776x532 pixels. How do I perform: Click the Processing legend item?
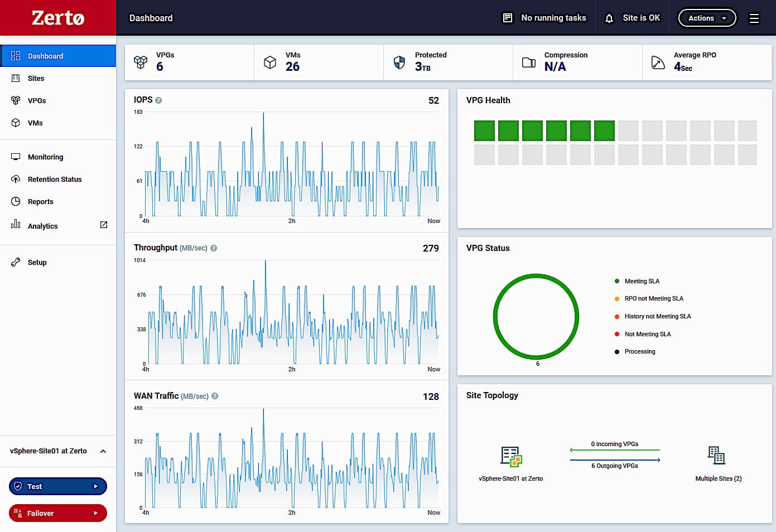(x=635, y=351)
